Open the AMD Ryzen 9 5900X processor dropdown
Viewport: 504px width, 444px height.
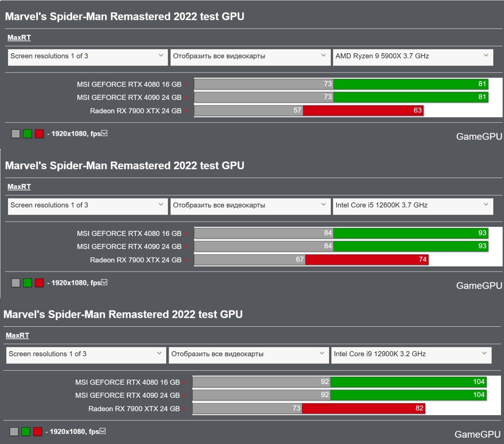413,57
